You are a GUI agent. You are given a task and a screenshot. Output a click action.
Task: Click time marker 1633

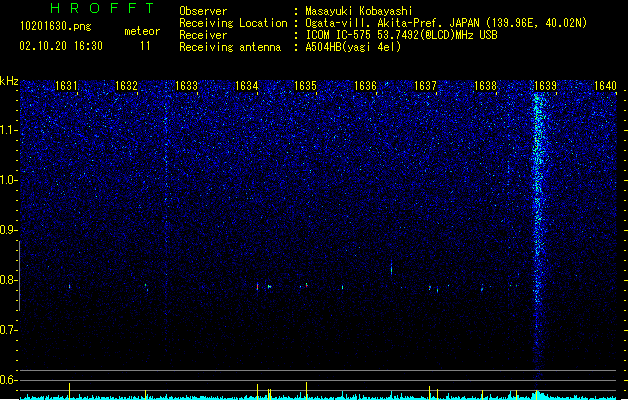(x=187, y=86)
